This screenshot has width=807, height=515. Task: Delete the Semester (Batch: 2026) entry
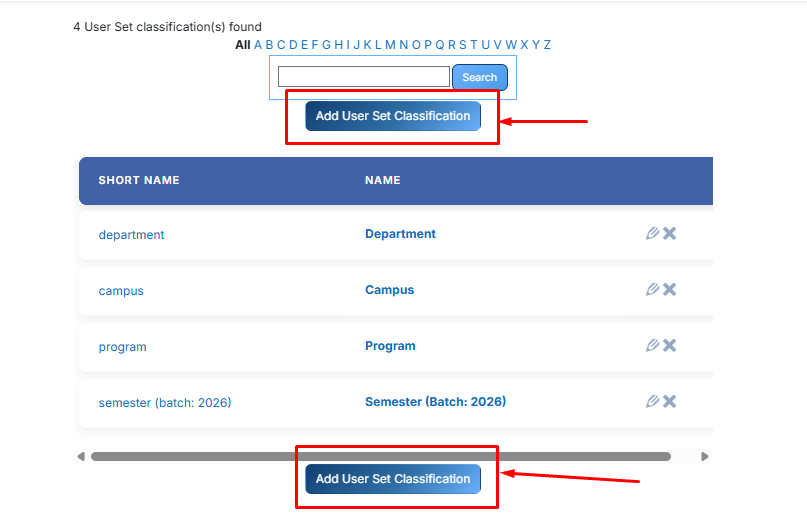pyautogui.click(x=670, y=401)
